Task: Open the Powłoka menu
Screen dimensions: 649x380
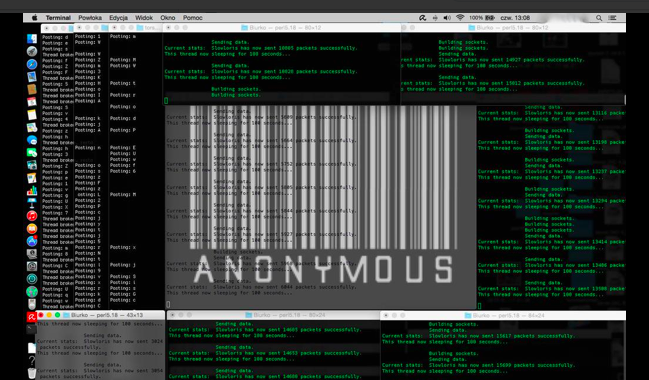Action: tap(90, 18)
